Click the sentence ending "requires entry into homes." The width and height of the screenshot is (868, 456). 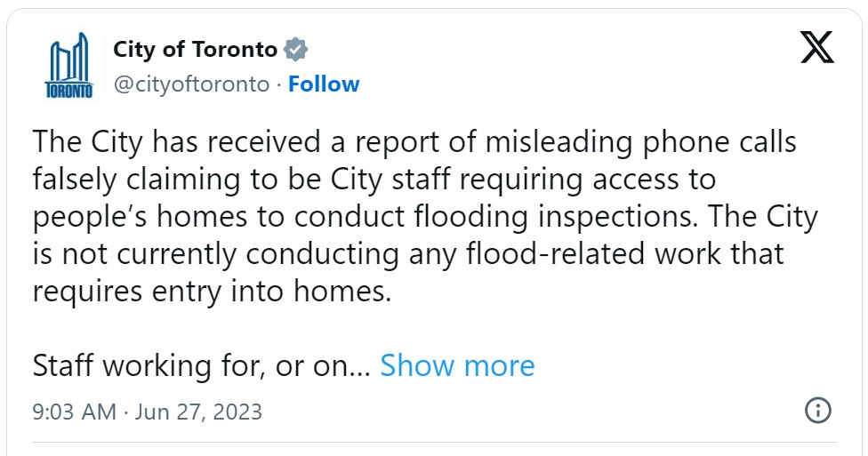pos(212,292)
